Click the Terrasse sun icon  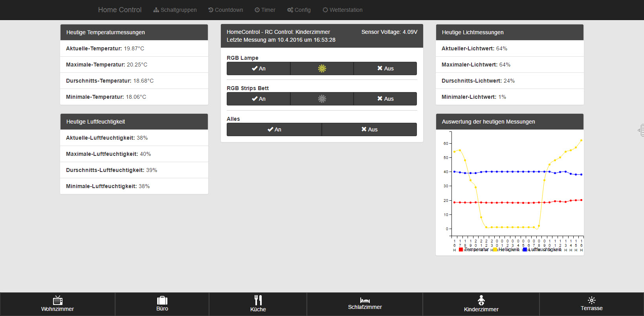pos(592,300)
